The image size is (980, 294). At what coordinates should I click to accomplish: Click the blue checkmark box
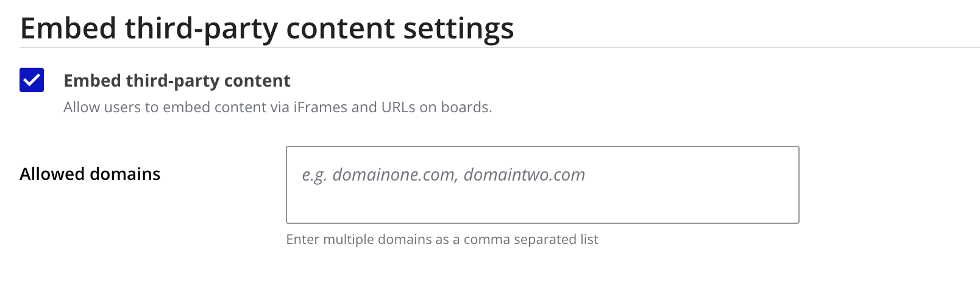(32, 80)
